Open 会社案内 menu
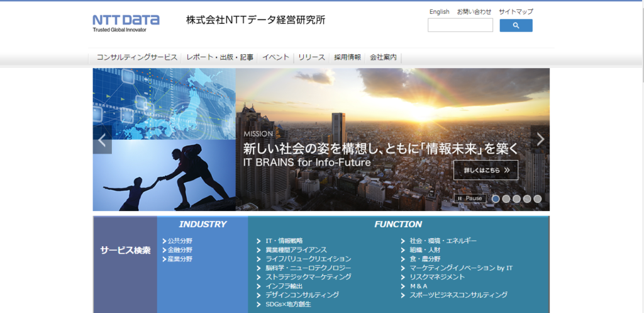 point(383,57)
